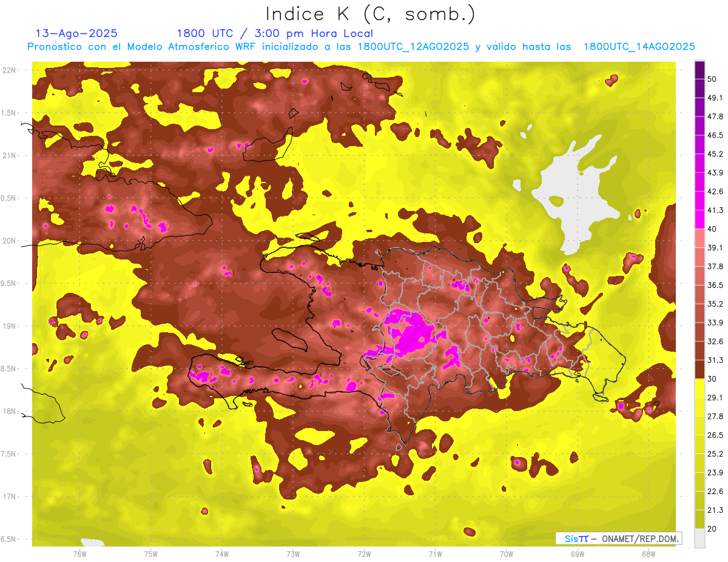
Task: Select the colorbar value "45.2"
Action: pos(715,155)
